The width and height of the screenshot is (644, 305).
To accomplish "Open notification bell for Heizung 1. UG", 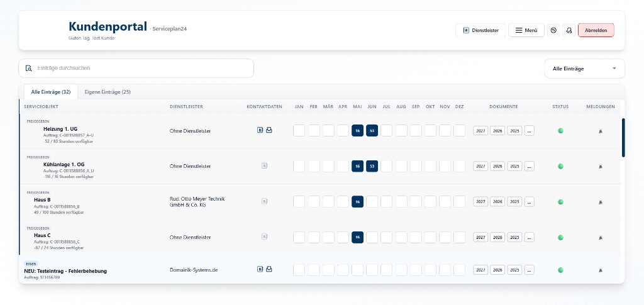I will pyautogui.click(x=601, y=131).
